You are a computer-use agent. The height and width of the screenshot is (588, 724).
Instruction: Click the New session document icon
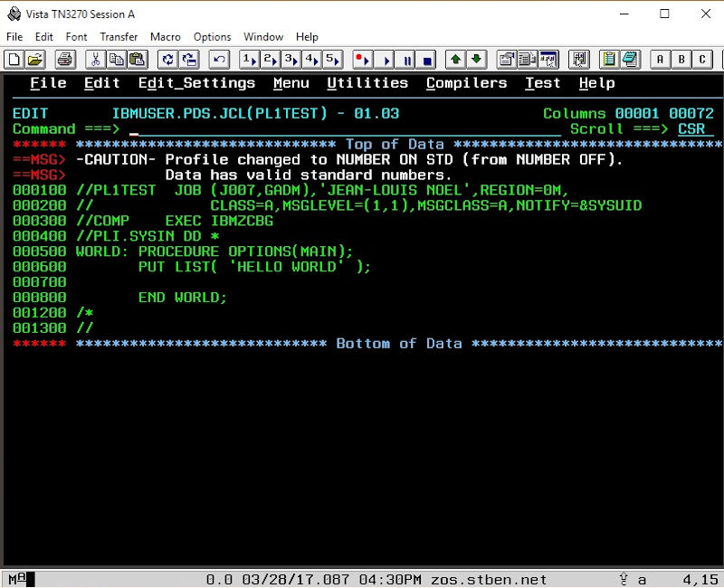pos(14,60)
